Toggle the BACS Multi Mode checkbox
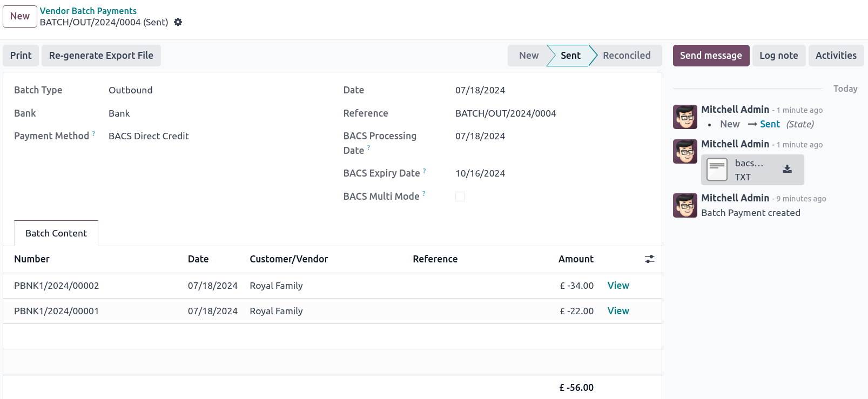This screenshot has width=868, height=399. point(460,197)
